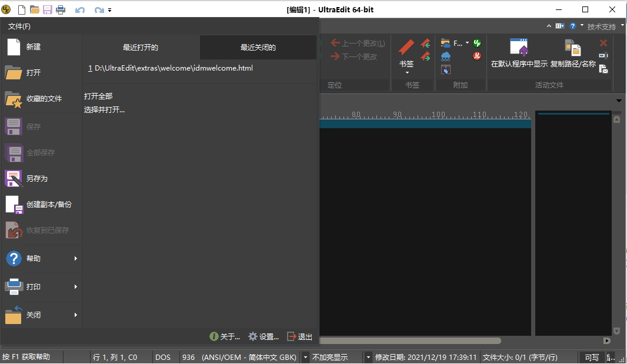Open the 书签 dropdown arrow
Viewport: 627px width, 364px height.
[x=407, y=72]
